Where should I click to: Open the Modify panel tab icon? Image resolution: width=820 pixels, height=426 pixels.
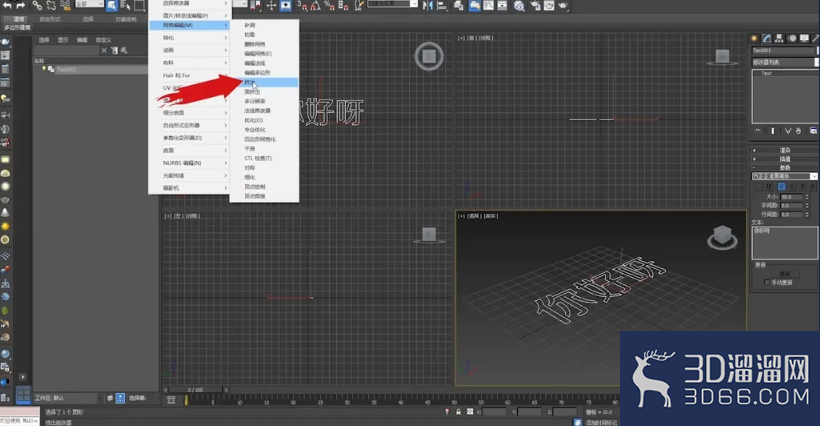(767, 38)
